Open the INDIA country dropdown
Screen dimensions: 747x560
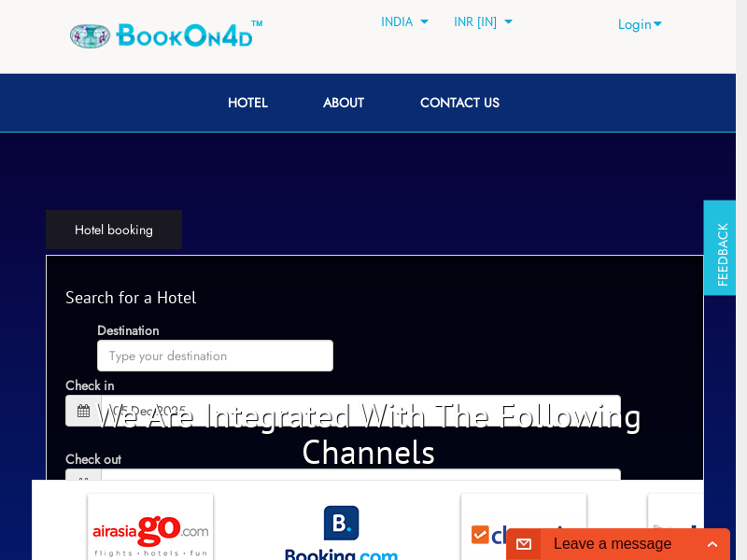[x=404, y=21]
